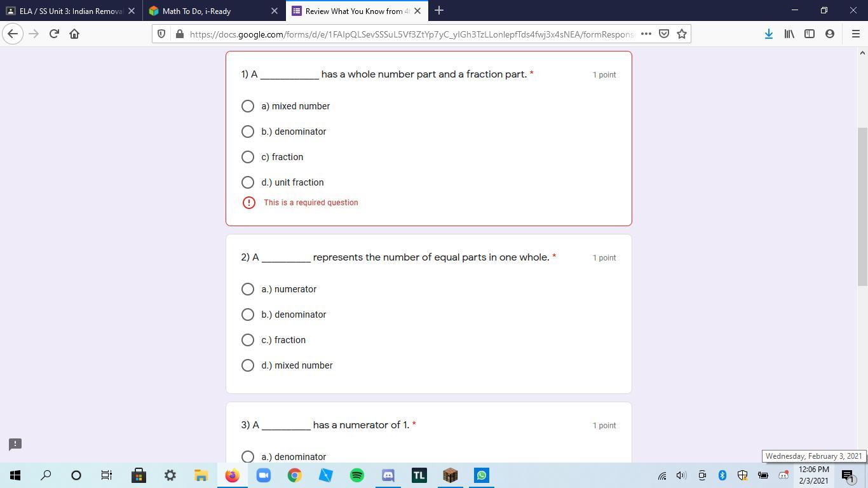Open Bluetooth devices in system tray

click(722, 475)
